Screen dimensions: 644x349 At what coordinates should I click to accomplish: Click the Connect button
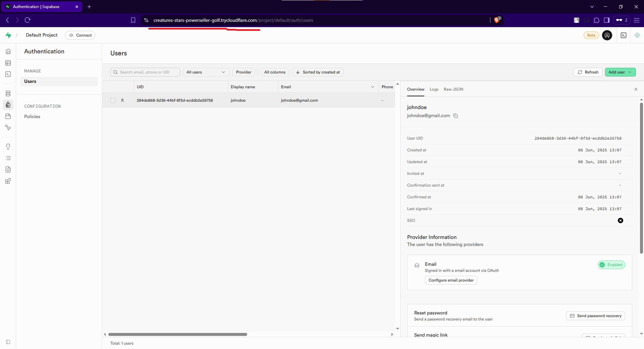(x=80, y=35)
